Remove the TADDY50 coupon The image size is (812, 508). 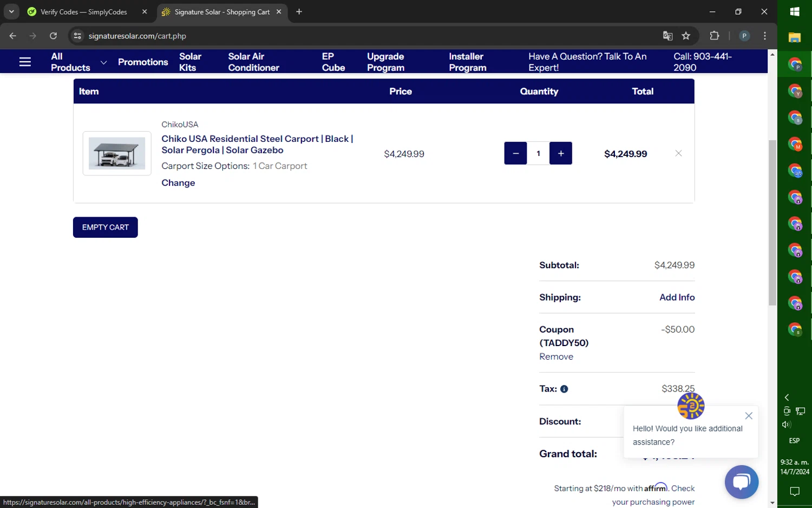(x=556, y=356)
